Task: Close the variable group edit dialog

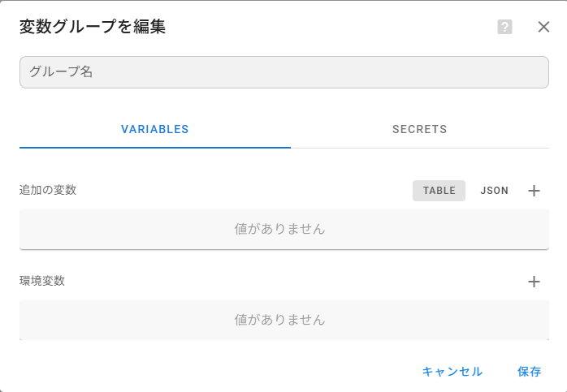Action: point(544,27)
